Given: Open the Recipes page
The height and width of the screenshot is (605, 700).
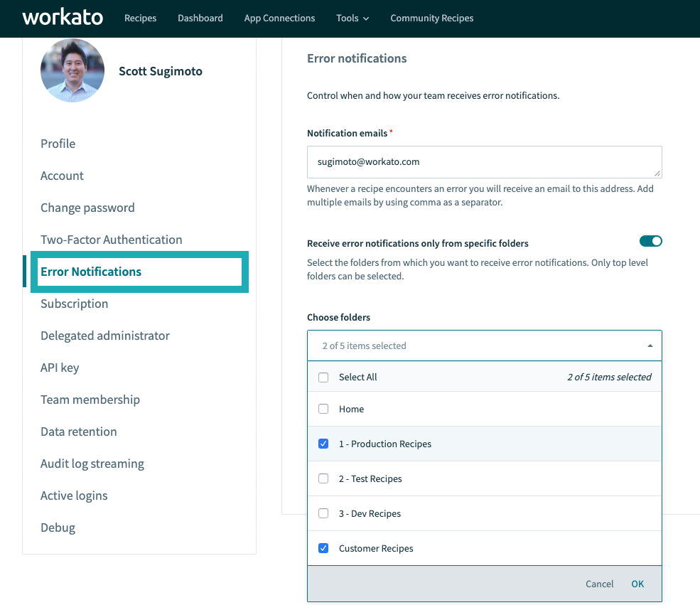Looking at the screenshot, I should tap(140, 18).
